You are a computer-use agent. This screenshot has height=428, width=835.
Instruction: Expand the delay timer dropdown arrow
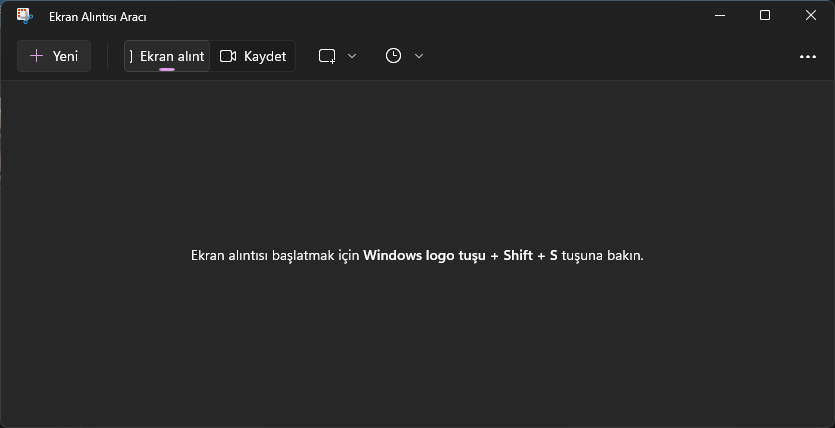coord(419,56)
